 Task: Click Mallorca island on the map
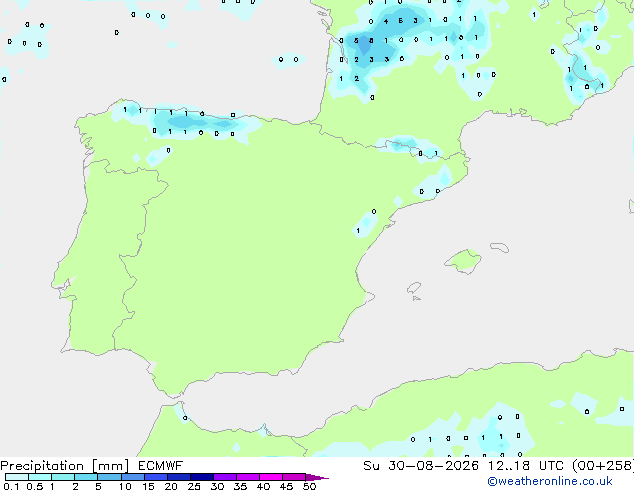click(463, 261)
